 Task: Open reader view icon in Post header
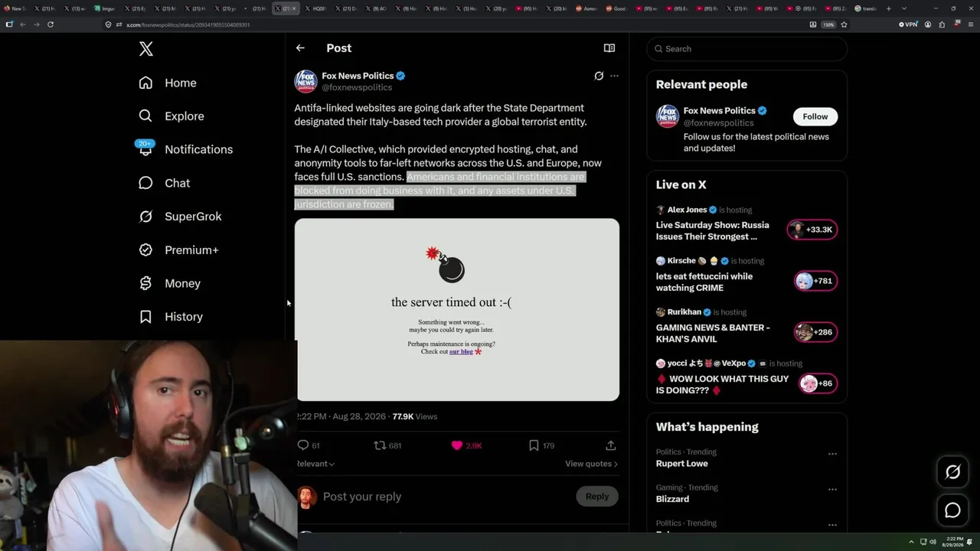tap(609, 48)
